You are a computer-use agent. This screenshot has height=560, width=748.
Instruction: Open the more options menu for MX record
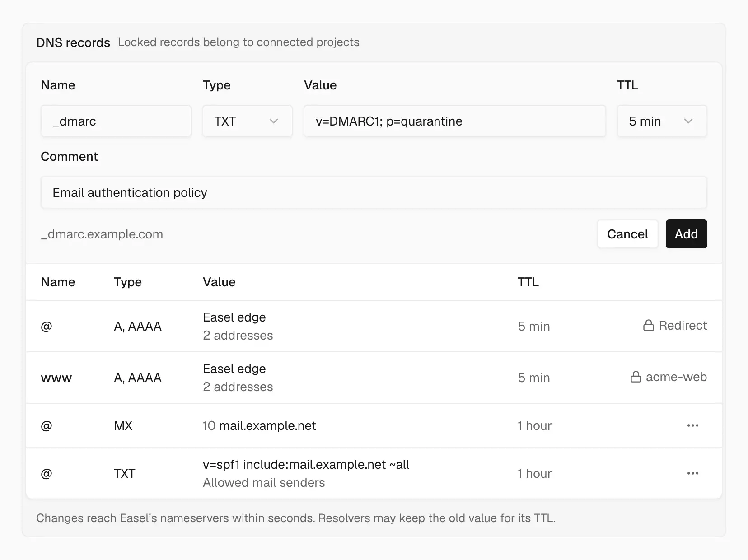coord(692,425)
